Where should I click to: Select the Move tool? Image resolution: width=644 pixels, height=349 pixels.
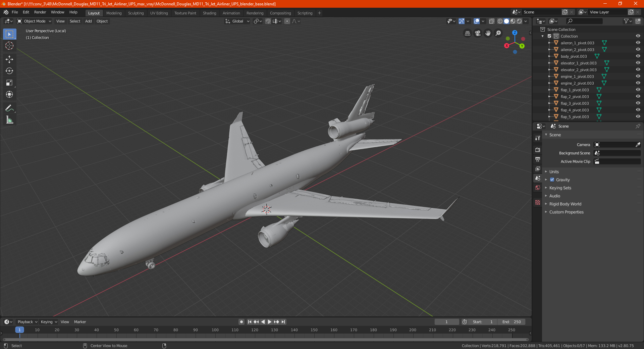tap(9, 59)
